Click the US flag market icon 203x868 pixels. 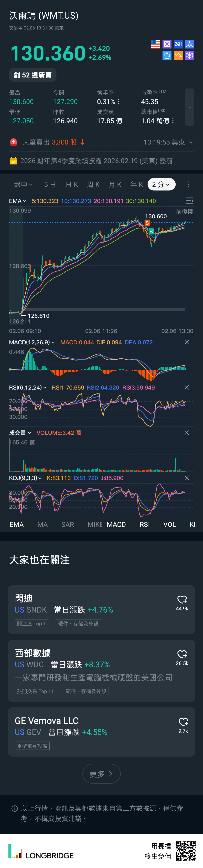pos(156,44)
